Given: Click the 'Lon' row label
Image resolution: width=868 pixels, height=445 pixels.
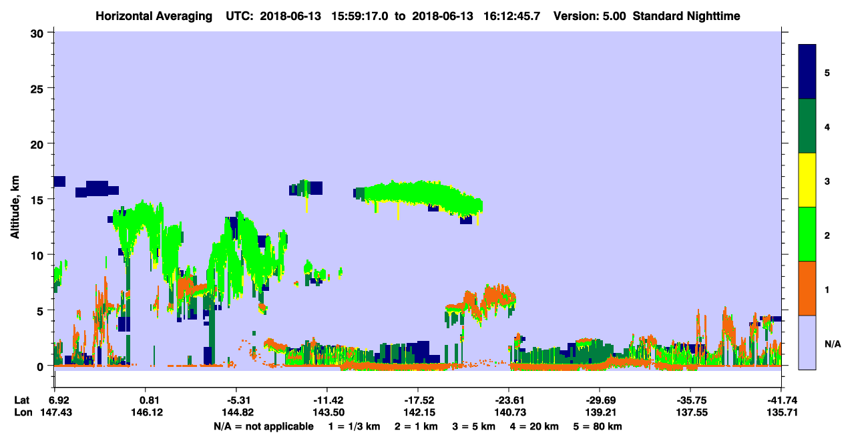Looking at the screenshot, I should pos(22,412).
